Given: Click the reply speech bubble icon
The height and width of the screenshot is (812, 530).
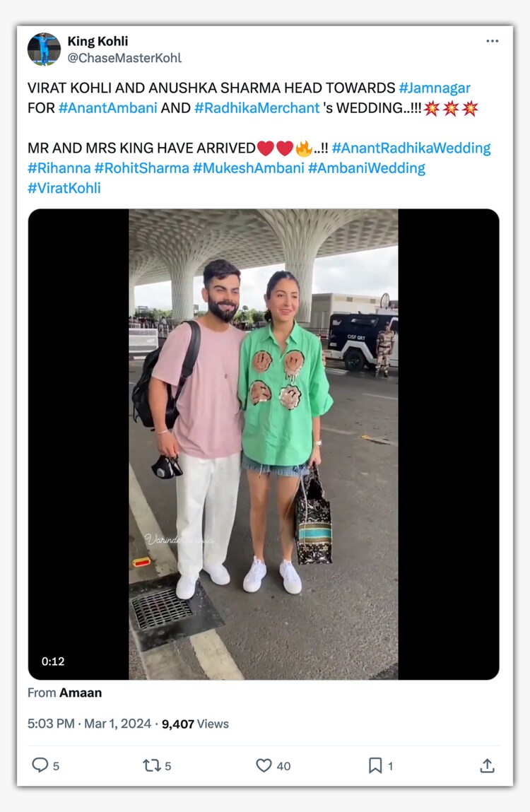Looking at the screenshot, I should click(40, 765).
